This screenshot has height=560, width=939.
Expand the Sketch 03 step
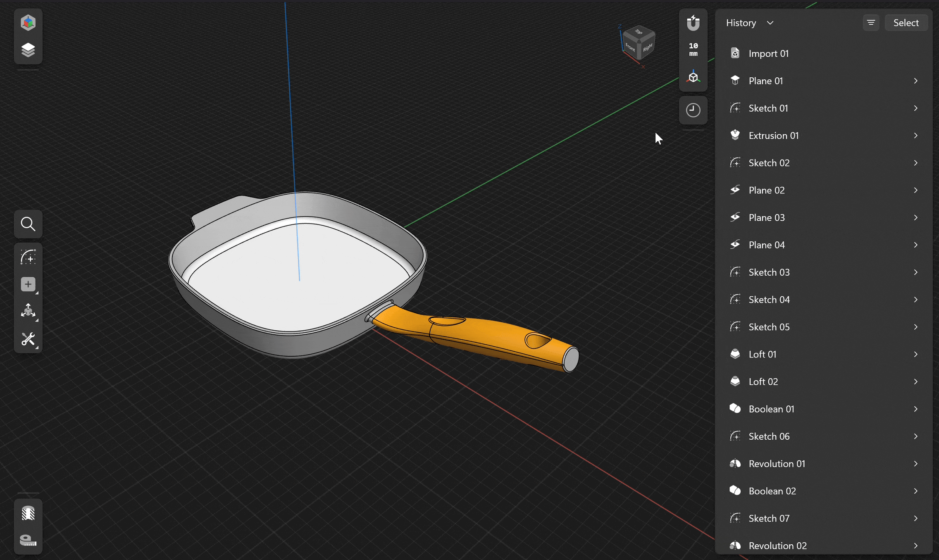[916, 272]
